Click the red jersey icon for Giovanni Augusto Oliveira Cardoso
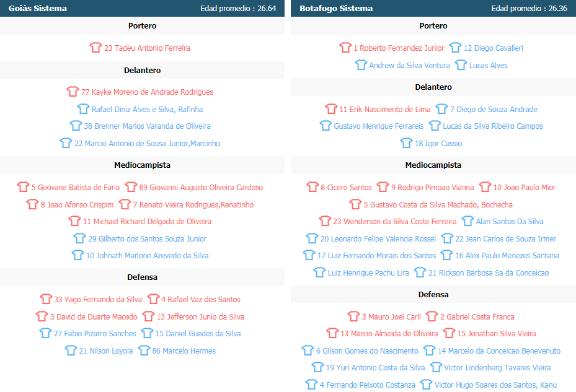The height and width of the screenshot is (392, 576). coord(131,187)
